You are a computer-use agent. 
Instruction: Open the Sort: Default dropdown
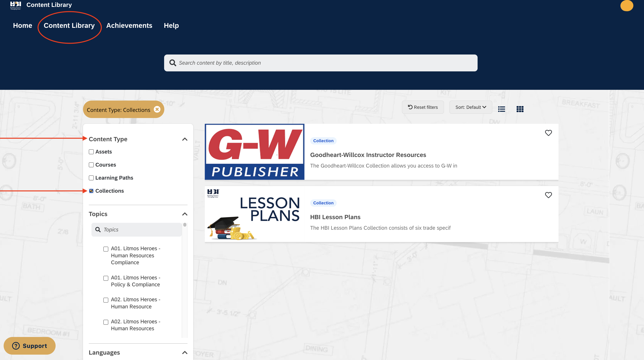point(470,107)
